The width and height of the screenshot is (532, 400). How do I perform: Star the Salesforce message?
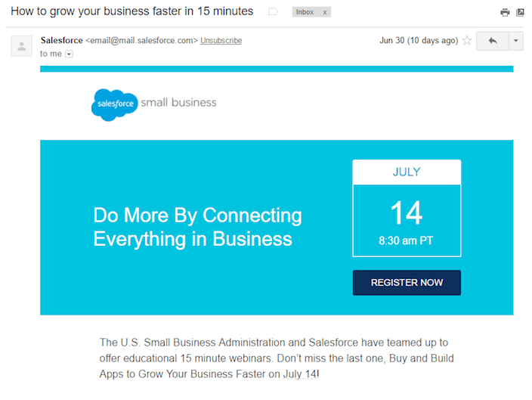pyautogui.click(x=467, y=40)
